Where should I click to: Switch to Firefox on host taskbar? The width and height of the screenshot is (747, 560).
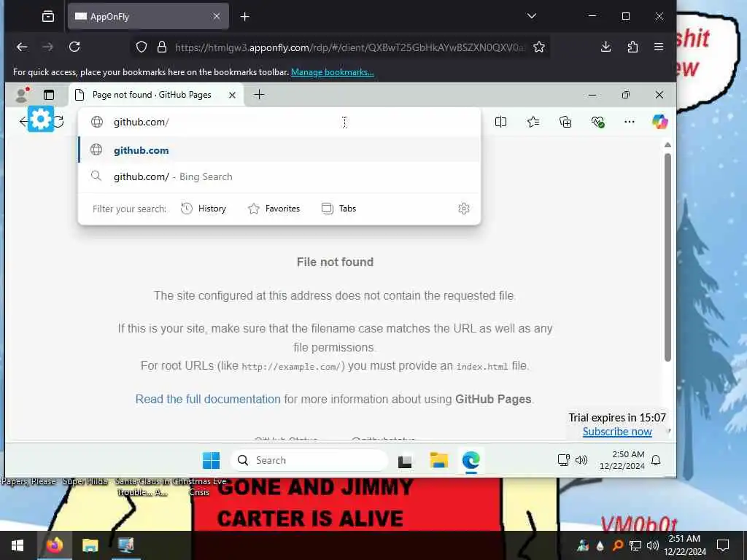[54, 545]
